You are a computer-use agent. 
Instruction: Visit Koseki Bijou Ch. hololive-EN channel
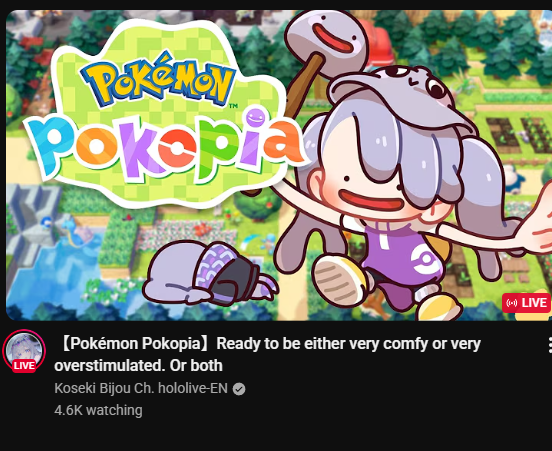coord(141,388)
